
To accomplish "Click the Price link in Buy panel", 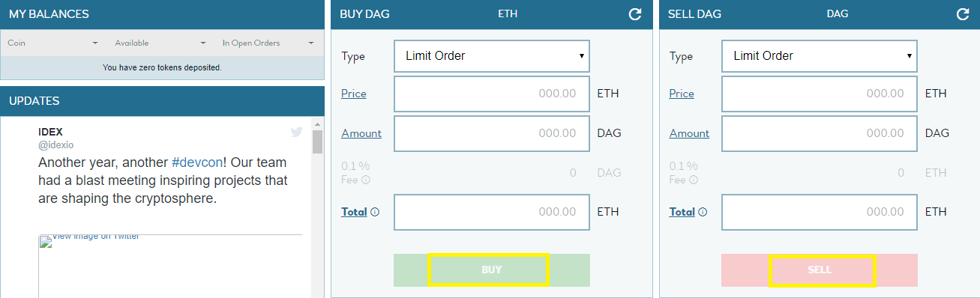I will (x=354, y=94).
